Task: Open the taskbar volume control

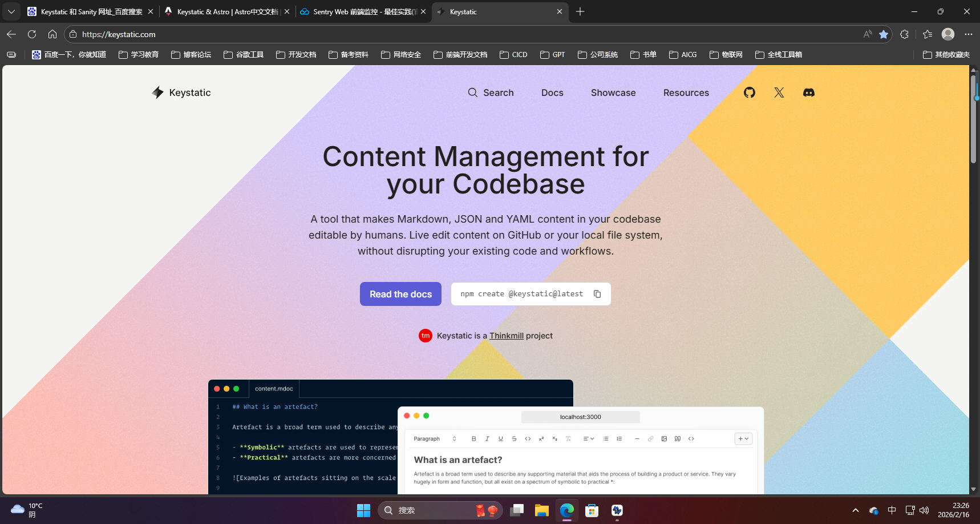Action: click(x=924, y=510)
